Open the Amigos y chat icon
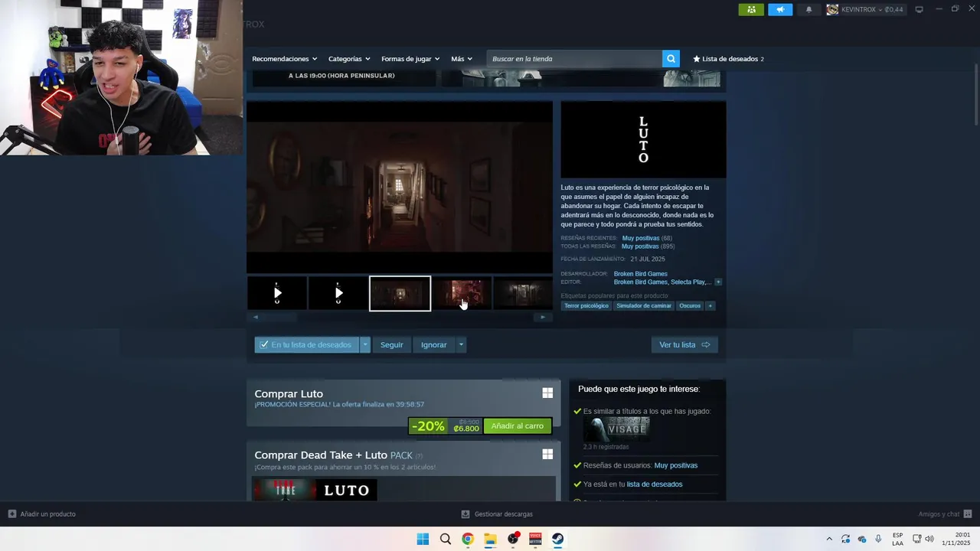Viewport: 980px width, 551px height. tap(968, 514)
